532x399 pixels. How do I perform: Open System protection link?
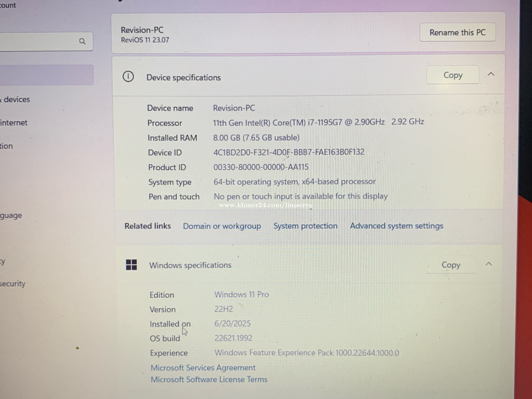pyautogui.click(x=305, y=226)
